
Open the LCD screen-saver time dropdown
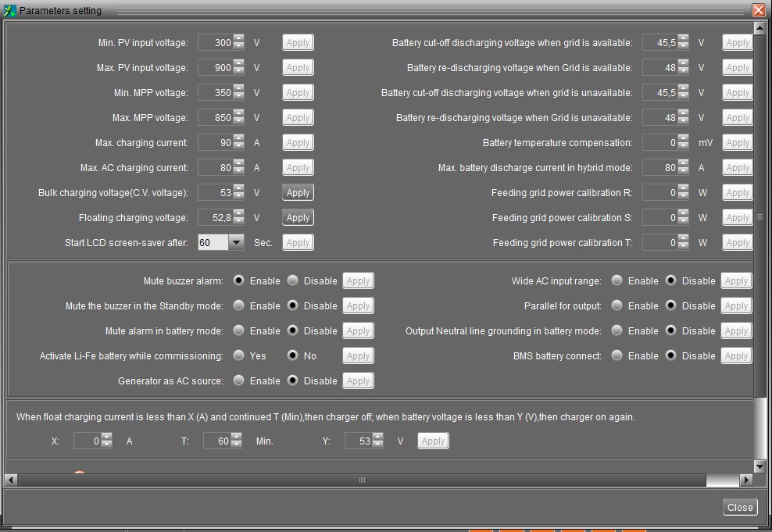point(236,243)
